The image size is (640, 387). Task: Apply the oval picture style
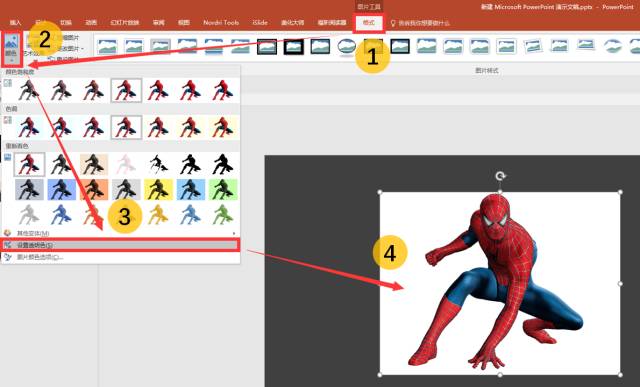(347, 47)
